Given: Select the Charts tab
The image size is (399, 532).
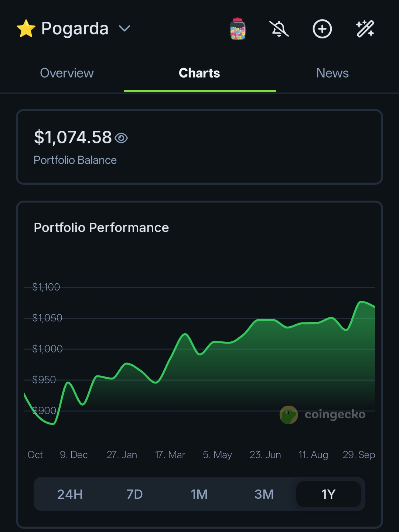Looking at the screenshot, I should pyautogui.click(x=199, y=73).
